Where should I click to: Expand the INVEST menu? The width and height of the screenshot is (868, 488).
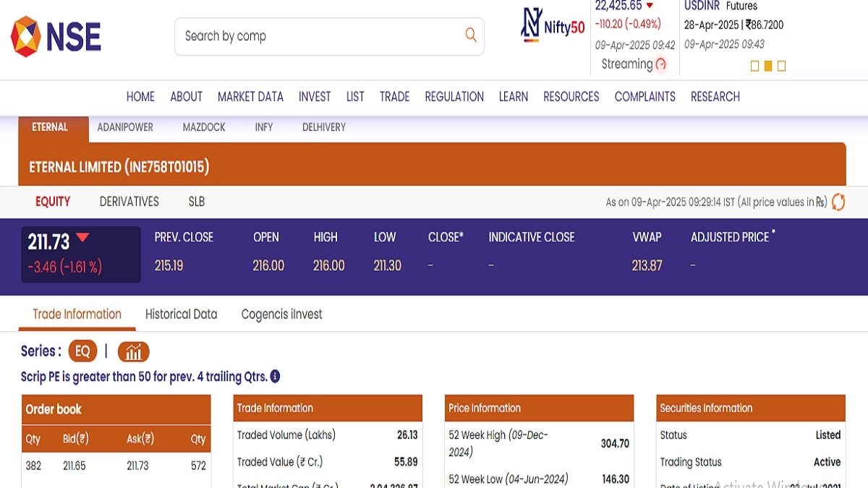coord(315,97)
